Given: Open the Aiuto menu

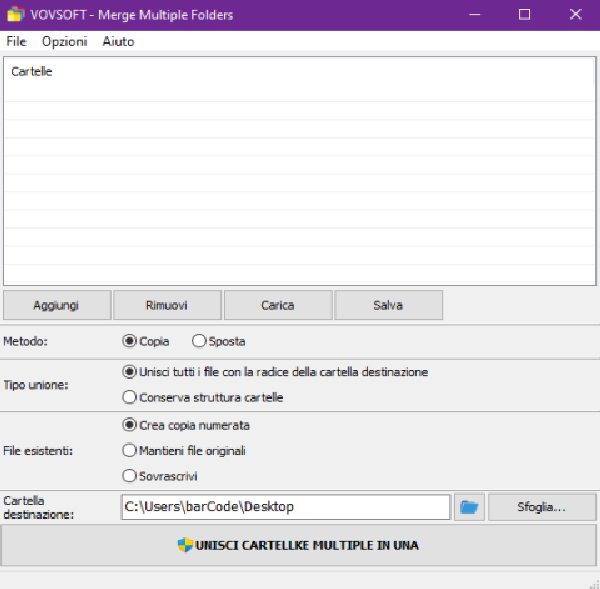Looking at the screenshot, I should tap(118, 41).
